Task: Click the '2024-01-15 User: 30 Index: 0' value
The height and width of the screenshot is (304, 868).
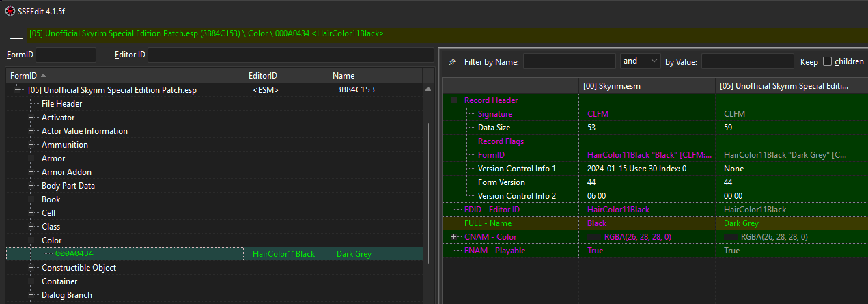Action: pyautogui.click(x=636, y=169)
